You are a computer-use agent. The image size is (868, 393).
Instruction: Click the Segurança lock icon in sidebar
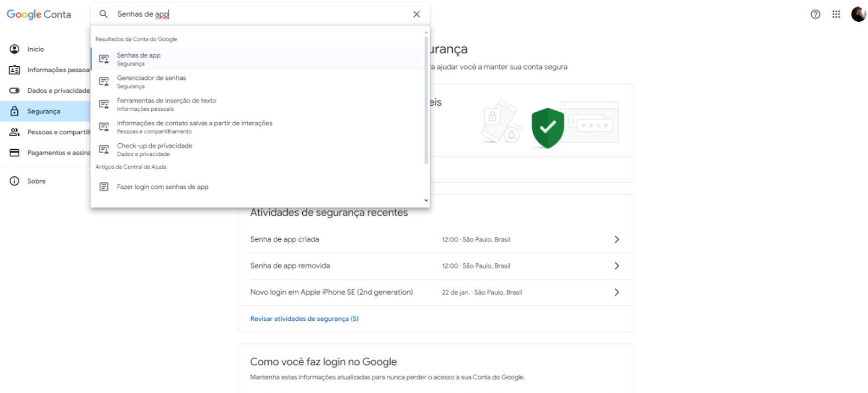click(15, 111)
